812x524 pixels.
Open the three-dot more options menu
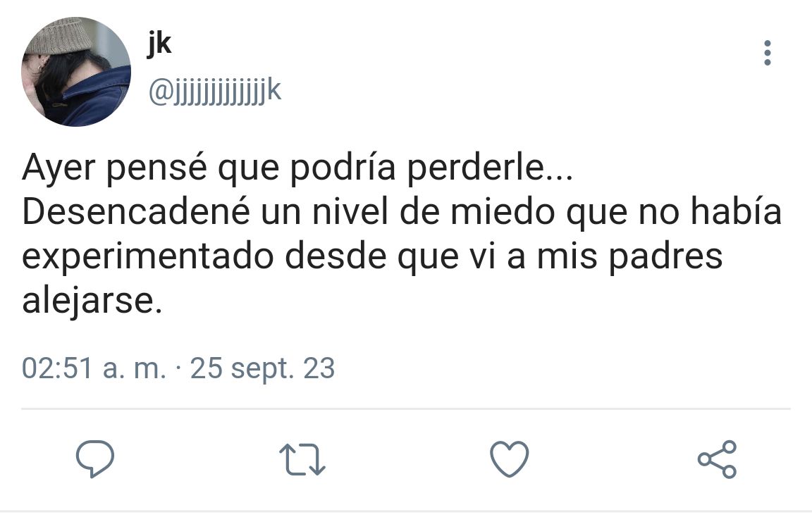pos(768,53)
